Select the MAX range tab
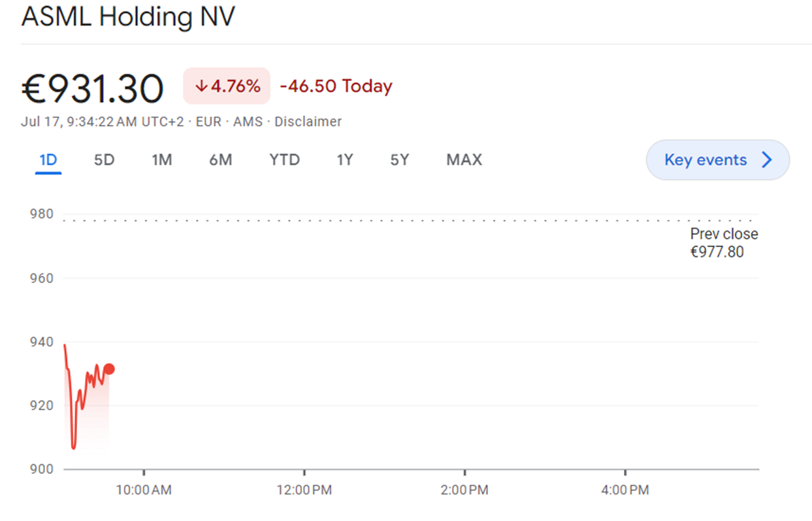The image size is (812, 521). 464,160
